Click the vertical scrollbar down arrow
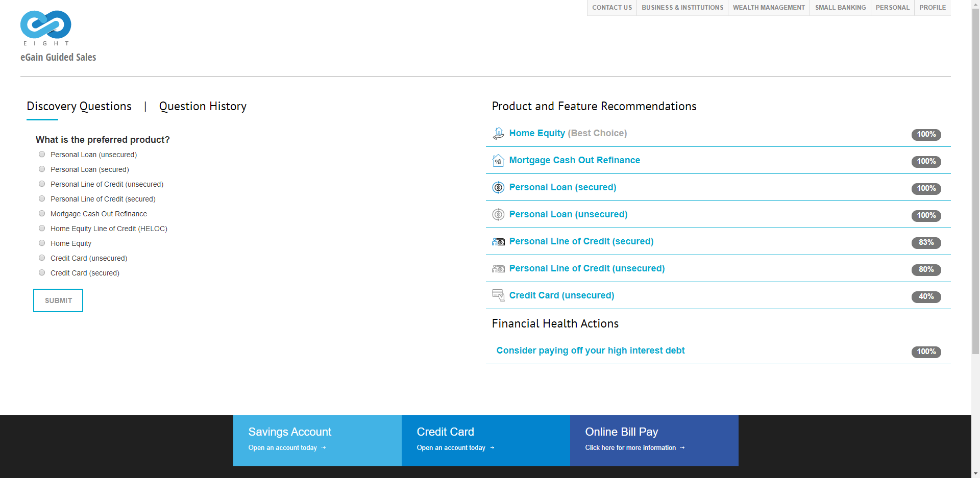This screenshot has height=478, width=980. tap(976, 474)
